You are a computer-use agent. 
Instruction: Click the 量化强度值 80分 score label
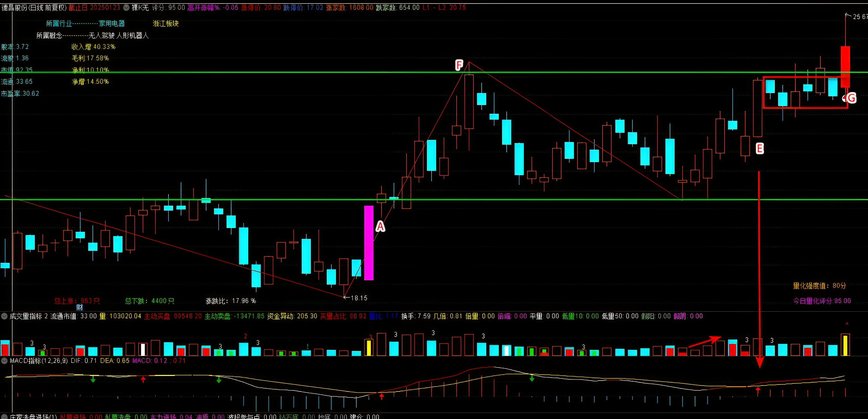coord(819,286)
